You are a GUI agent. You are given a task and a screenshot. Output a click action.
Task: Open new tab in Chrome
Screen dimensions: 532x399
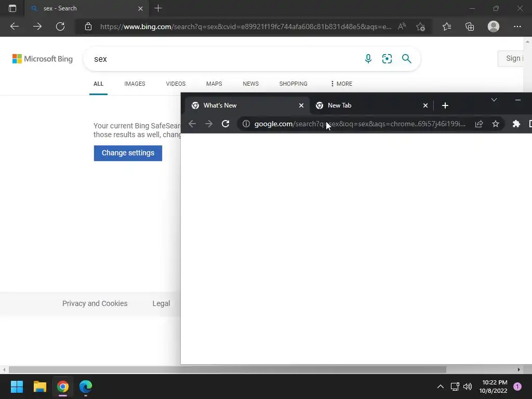445,105
